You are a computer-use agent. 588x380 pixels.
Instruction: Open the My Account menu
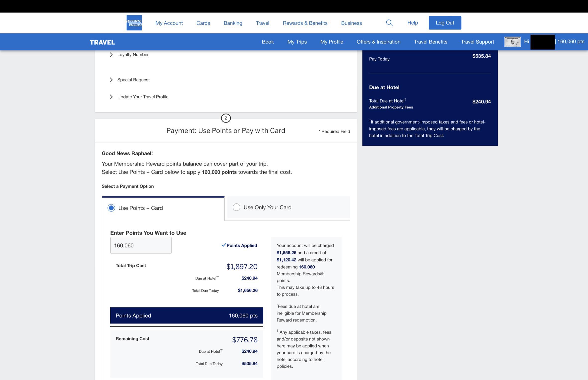tap(169, 23)
